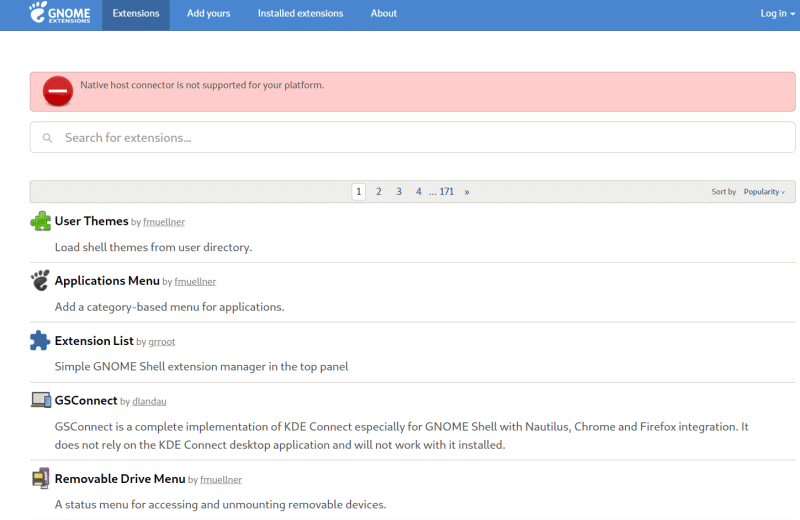Expand the Sort by Popularity dropdown
The height and width of the screenshot is (520, 800).
click(x=764, y=192)
